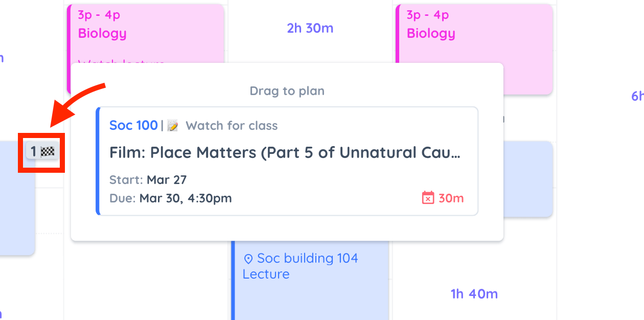This screenshot has width=644, height=320.
Task: Click the Lecture label in the blue event
Action: pos(266,275)
